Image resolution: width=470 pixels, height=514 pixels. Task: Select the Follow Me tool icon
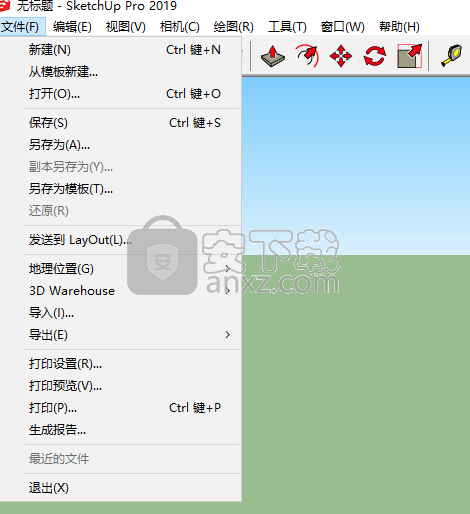click(307, 56)
